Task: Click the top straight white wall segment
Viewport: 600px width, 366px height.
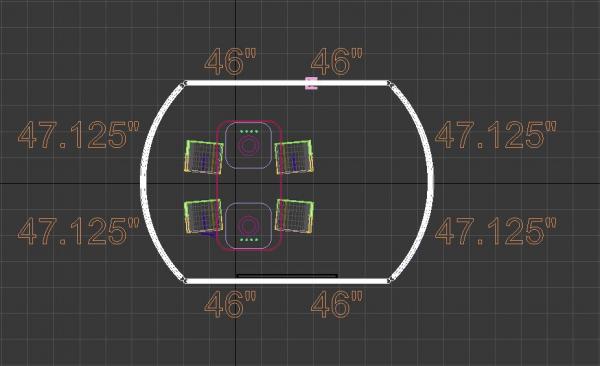Action: pyautogui.click(x=286, y=83)
